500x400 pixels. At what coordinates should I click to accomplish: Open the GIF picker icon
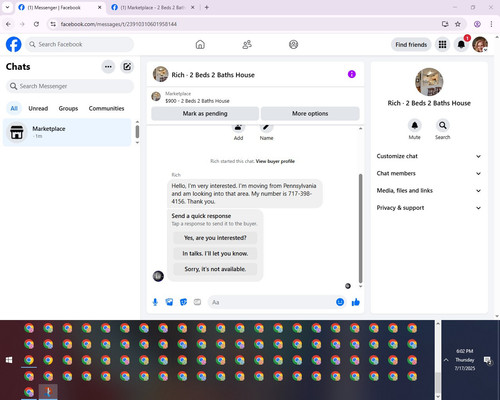(x=197, y=302)
